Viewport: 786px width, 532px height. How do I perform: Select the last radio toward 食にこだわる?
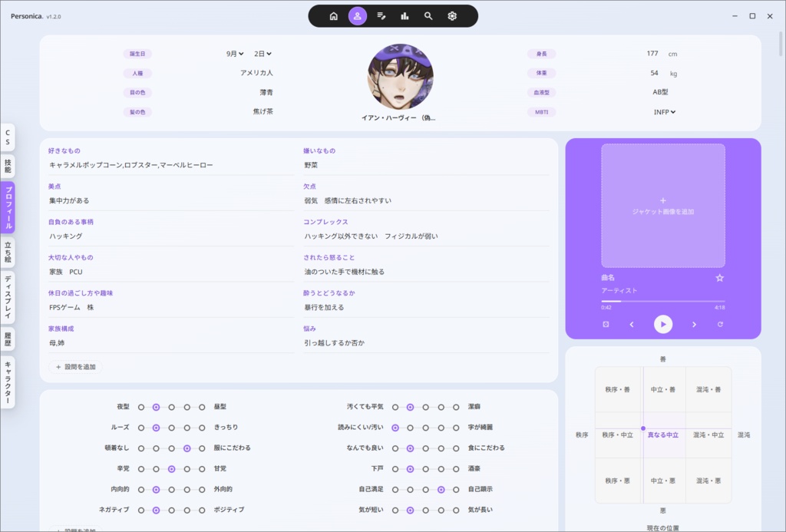click(456, 448)
